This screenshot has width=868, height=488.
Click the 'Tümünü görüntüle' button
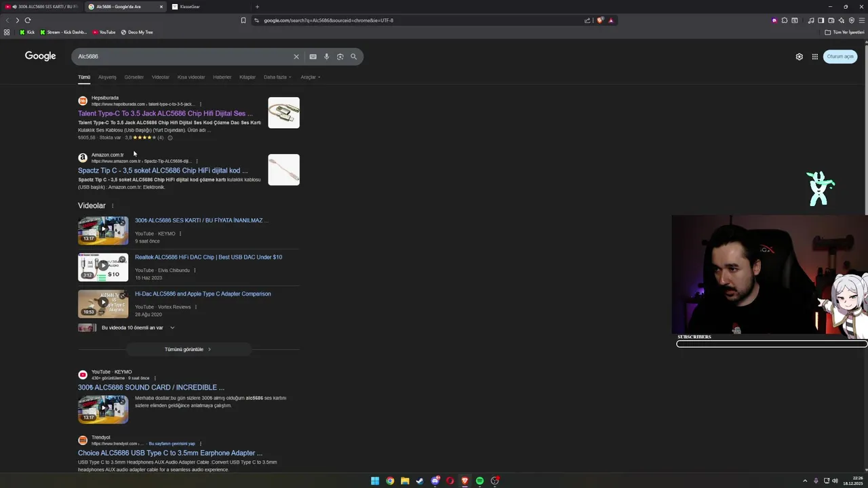188,349
